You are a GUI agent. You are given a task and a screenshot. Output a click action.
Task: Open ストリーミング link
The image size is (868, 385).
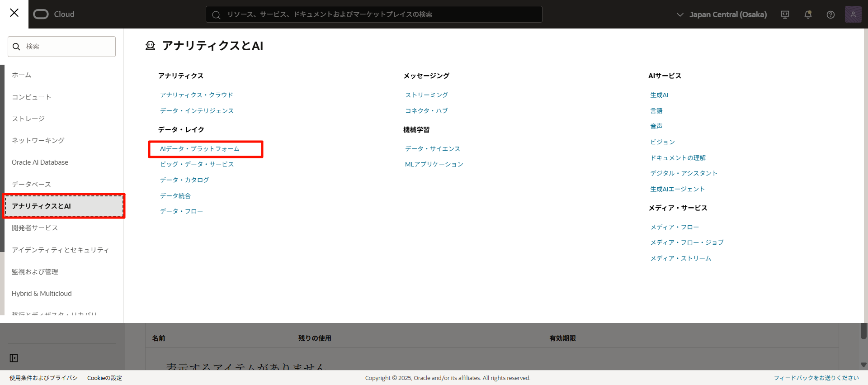click(x=426, y=95)
